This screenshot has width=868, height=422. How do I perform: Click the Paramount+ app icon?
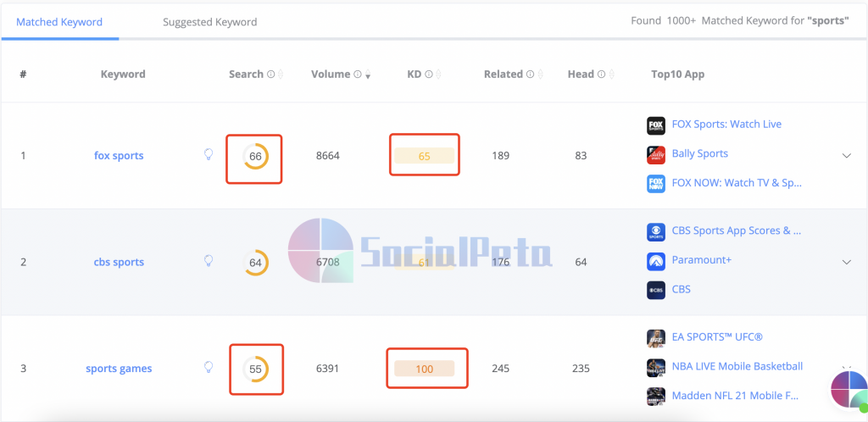click(x=656, y=261)
